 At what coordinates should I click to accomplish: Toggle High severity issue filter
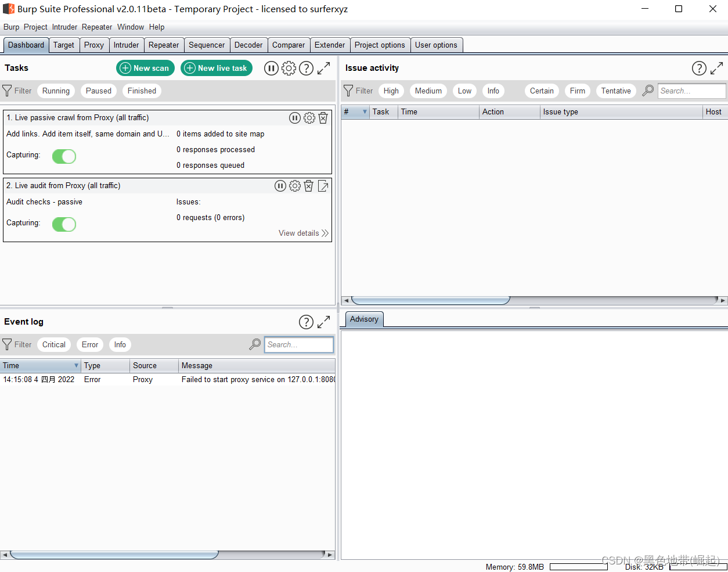[391, 91]
